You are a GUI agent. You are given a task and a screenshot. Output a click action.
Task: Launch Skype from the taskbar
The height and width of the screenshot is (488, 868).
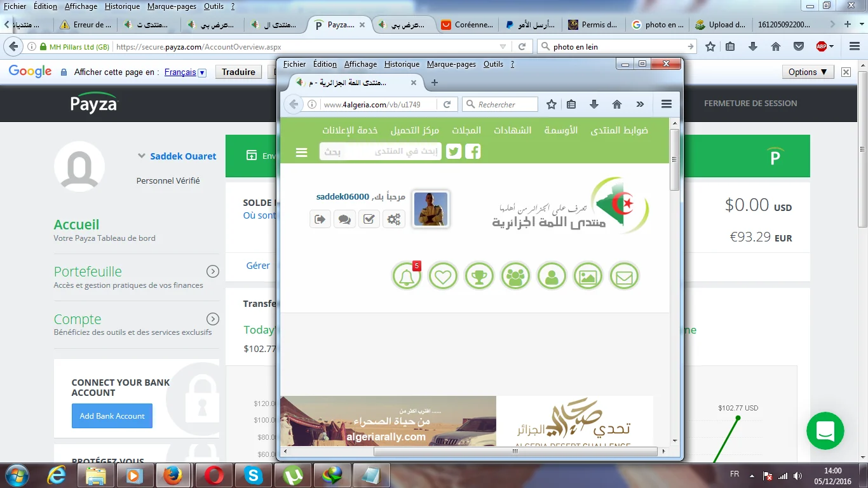(x=253, y=475)
